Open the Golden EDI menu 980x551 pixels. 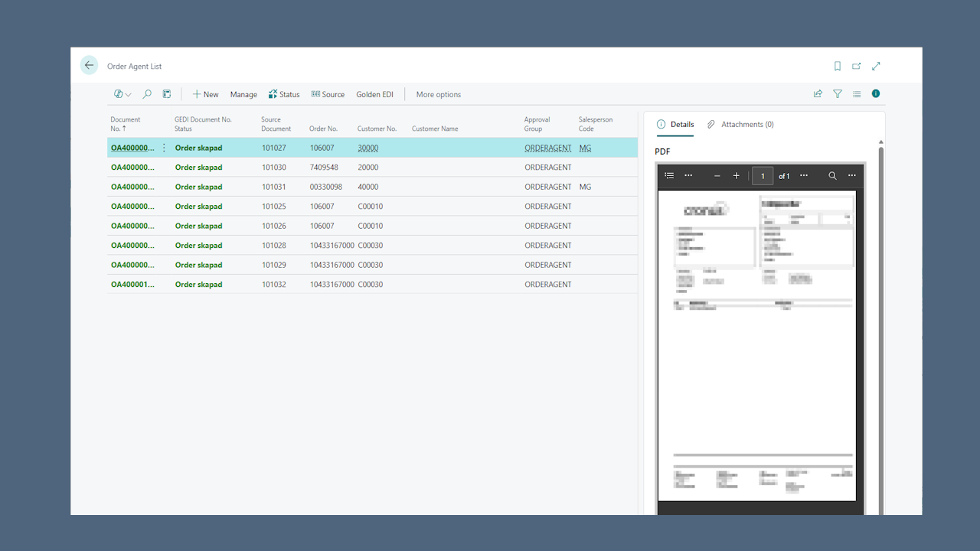pyautogui.click(x=374, y=94)
